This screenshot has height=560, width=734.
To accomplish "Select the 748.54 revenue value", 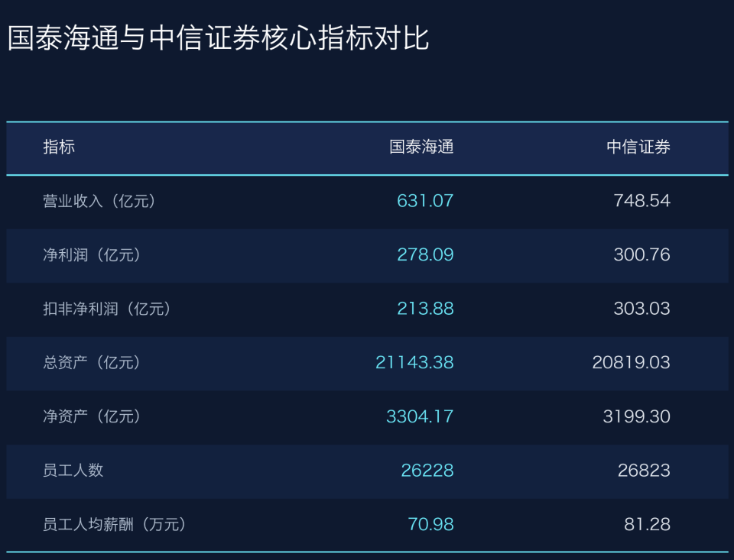I will click(641, 201).
